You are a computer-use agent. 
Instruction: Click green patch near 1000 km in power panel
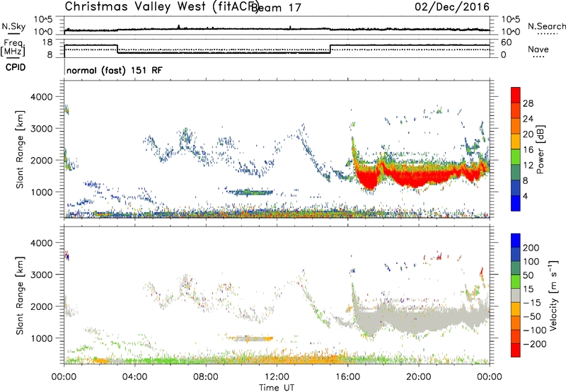[x=253, y=192]
